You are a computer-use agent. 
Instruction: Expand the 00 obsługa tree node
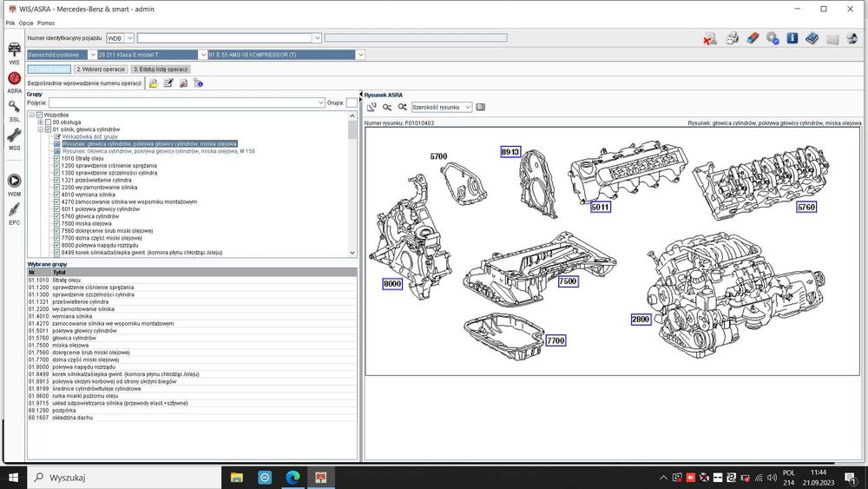click(x=40, y=122)
